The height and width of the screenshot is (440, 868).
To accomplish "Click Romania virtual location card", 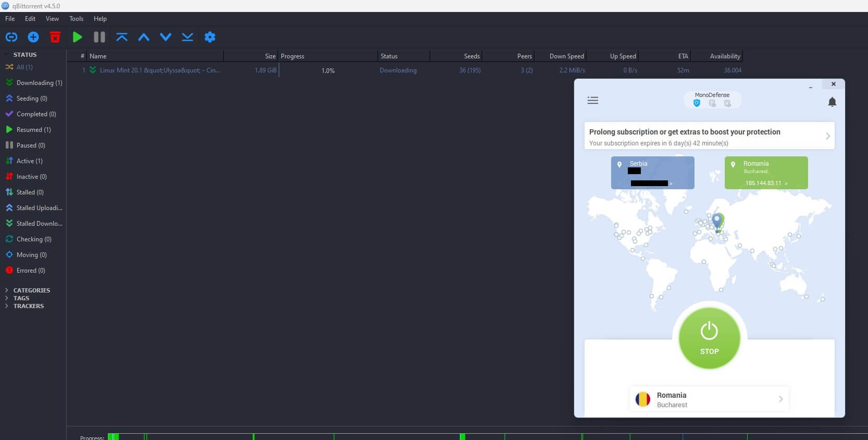I will coord(766,173).
